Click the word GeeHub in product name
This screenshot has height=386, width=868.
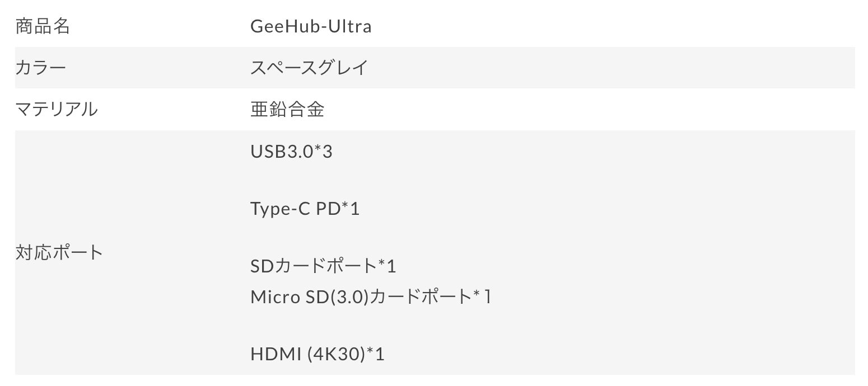286,26
